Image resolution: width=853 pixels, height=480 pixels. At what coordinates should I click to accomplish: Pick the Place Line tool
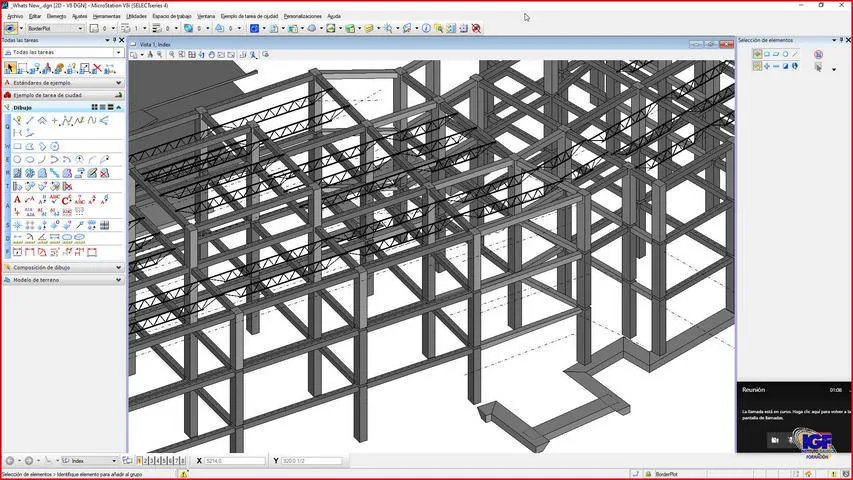pos(30,120)
